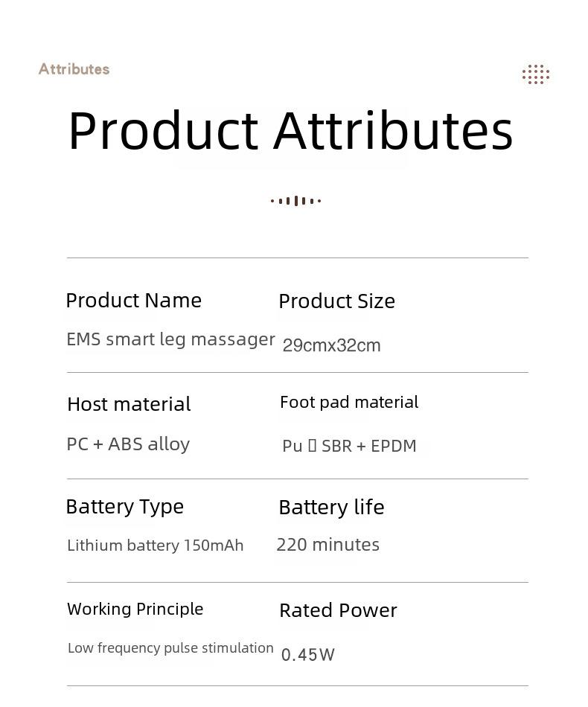Select the "Product Name" label
This screenshot has height=707, width=588.
coord(133,301)
